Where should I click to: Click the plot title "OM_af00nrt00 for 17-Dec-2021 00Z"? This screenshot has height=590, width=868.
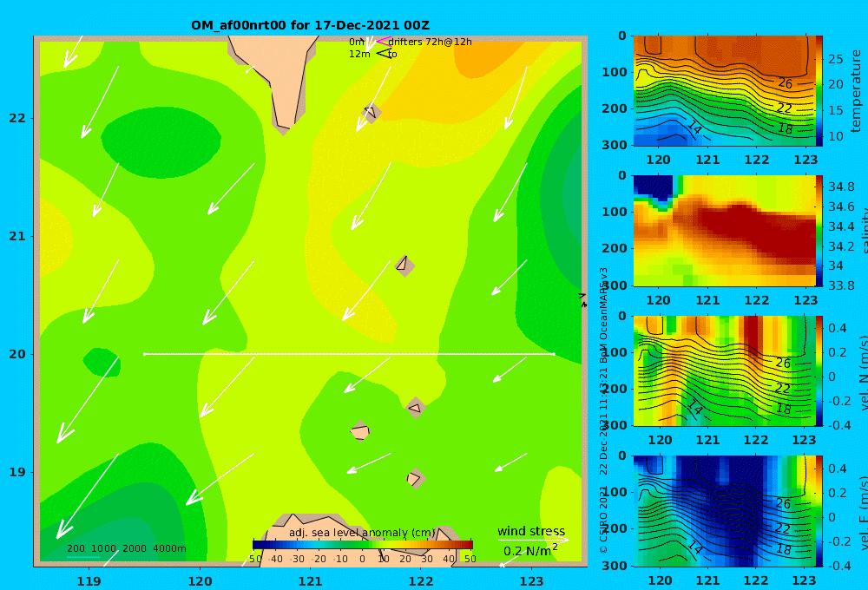[310, 25]
